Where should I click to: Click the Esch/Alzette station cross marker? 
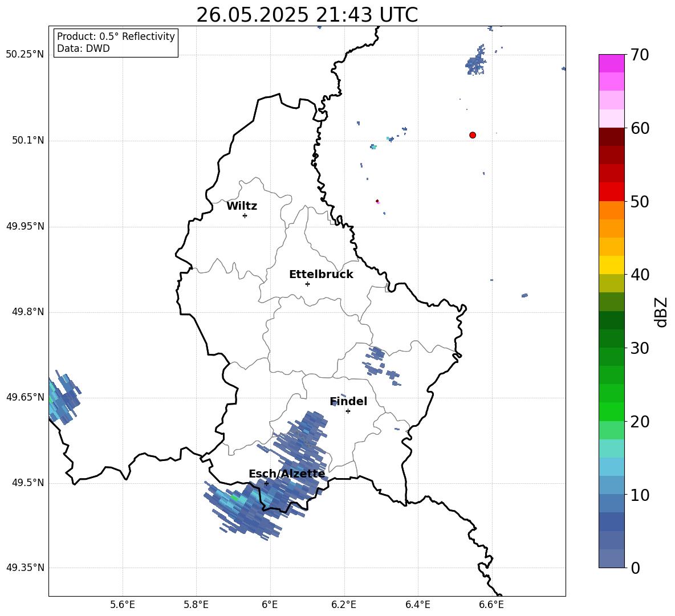point(266,483)
